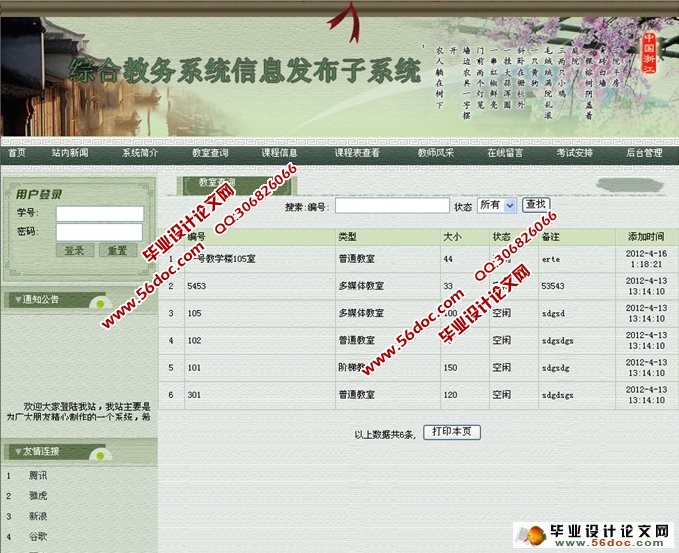
Task: Click the 学号 student ID input field
Action: 99,214
